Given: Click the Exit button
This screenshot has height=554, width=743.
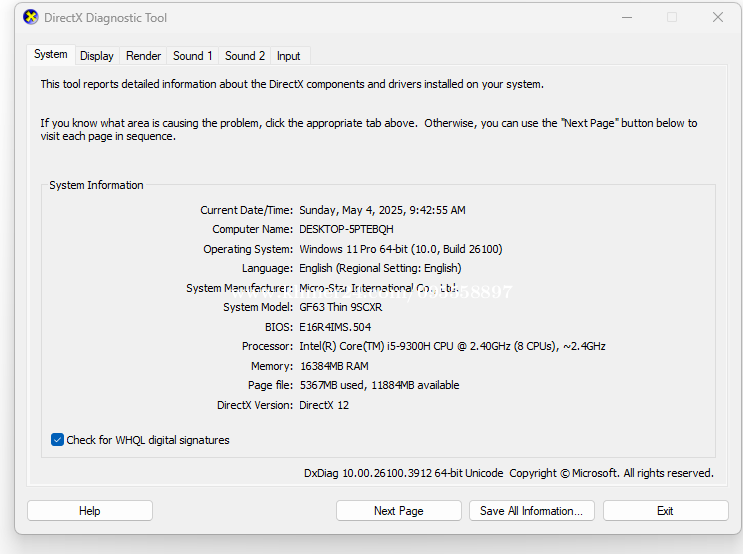Looking at the screenshot, I should coord(665,511).
